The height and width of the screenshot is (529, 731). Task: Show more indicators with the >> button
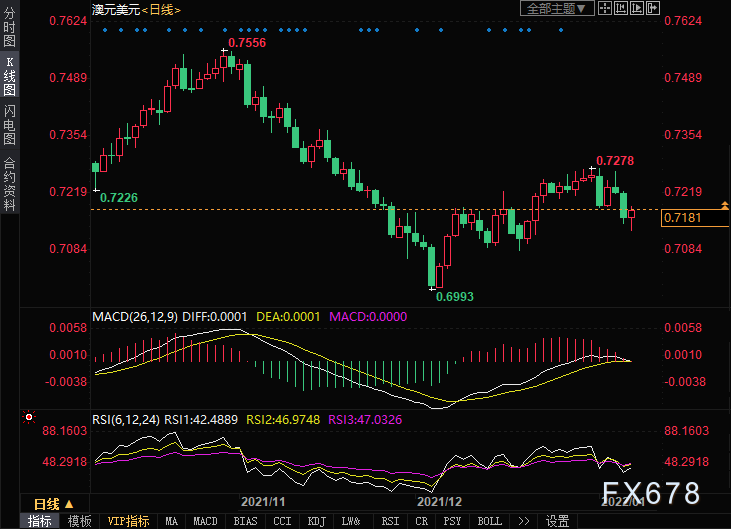(x=523, y=521)
